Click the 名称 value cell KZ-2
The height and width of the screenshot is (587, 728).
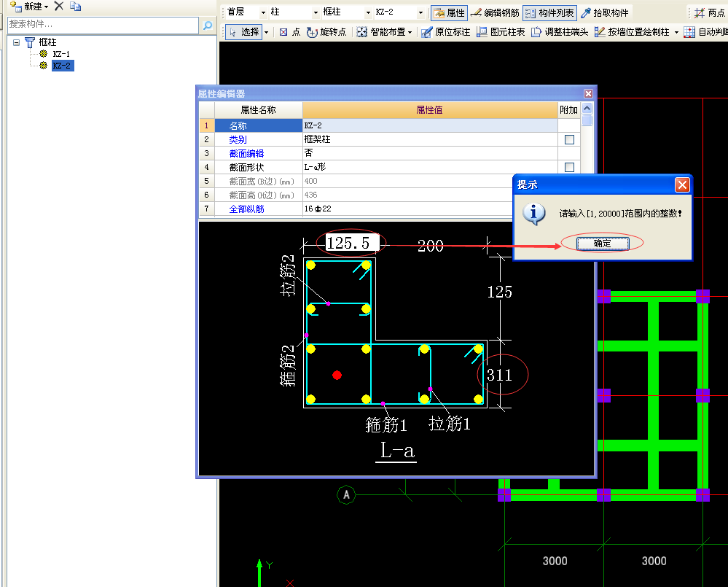pos(430,125)
